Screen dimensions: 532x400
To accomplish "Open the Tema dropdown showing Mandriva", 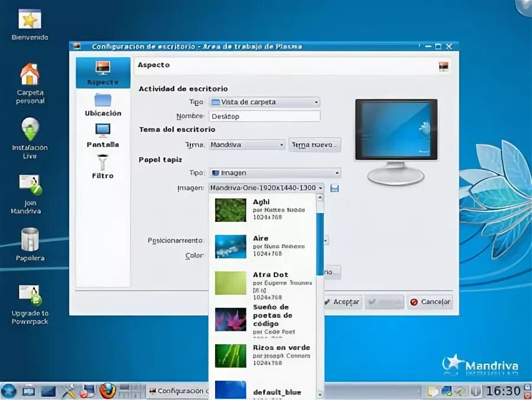I will 247,144.
